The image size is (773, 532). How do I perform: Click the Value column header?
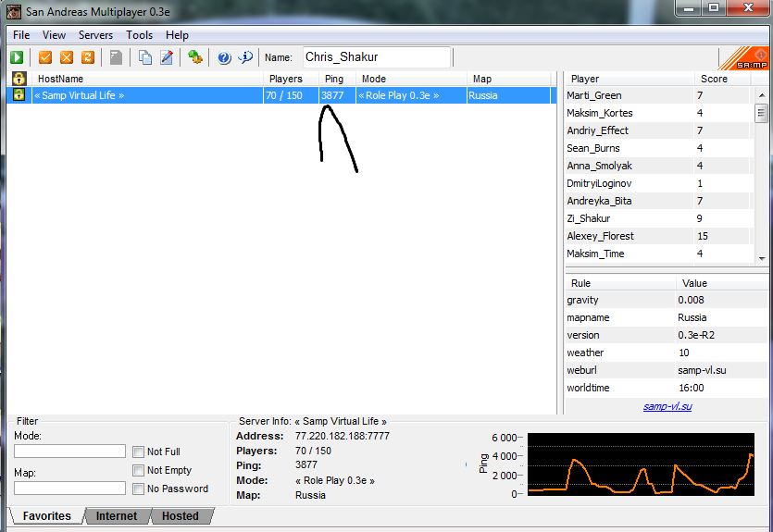tap(722, 283)
